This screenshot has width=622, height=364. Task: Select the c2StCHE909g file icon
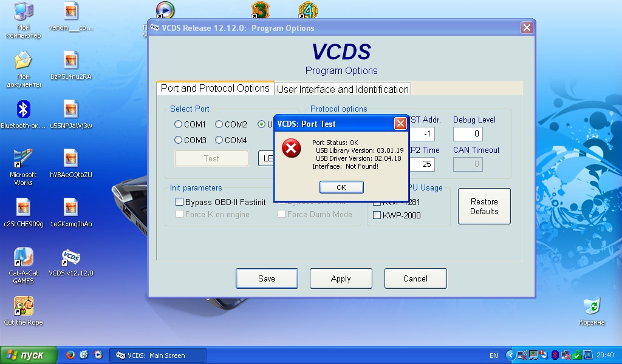pyautogui.click(x=24, y=213)
